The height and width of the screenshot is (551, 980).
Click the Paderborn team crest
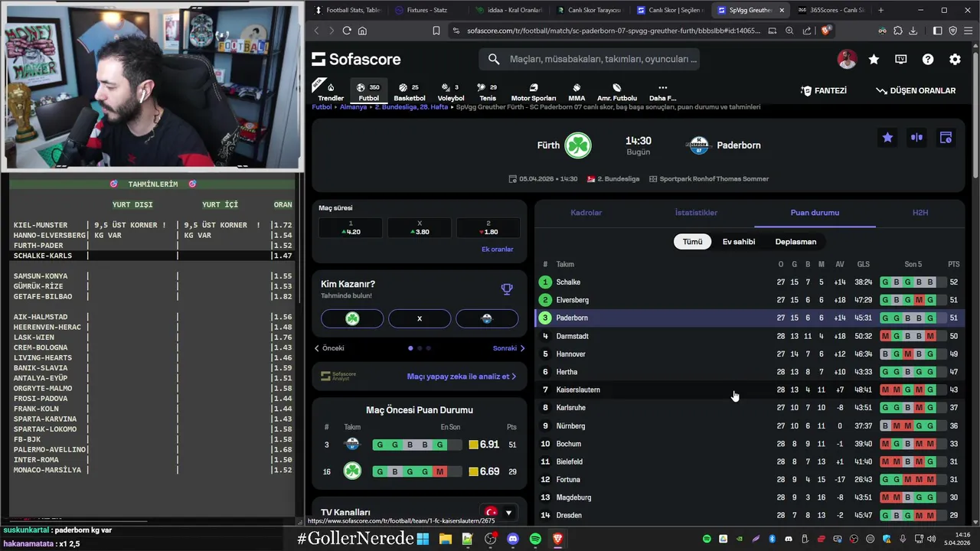tap(698, 145)
